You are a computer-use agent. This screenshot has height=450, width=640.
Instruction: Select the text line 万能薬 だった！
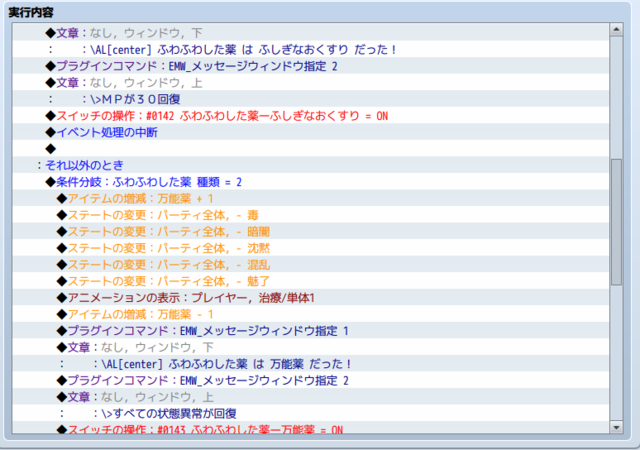tap(311, 364)
